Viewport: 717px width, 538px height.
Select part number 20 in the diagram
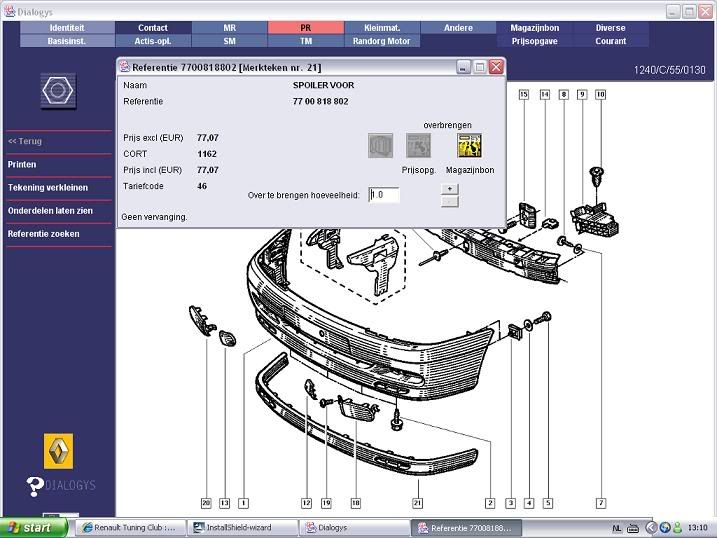click(206, 503)
